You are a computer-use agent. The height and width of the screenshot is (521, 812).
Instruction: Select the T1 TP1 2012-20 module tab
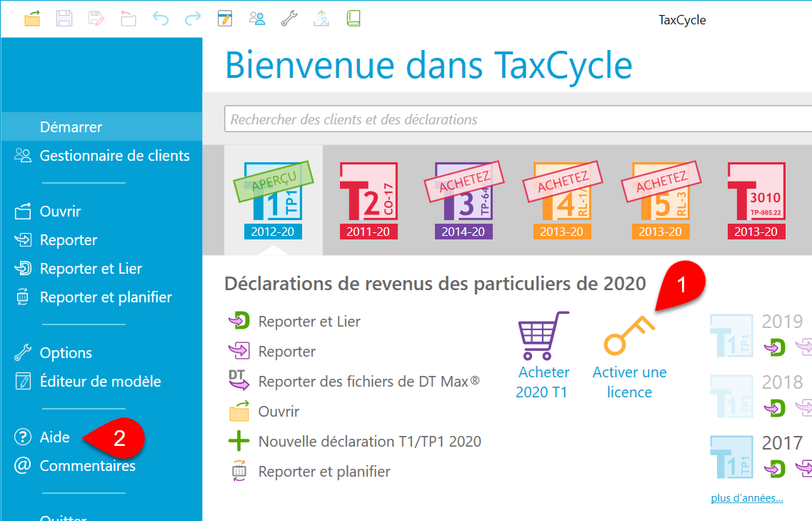click(272, 200)
